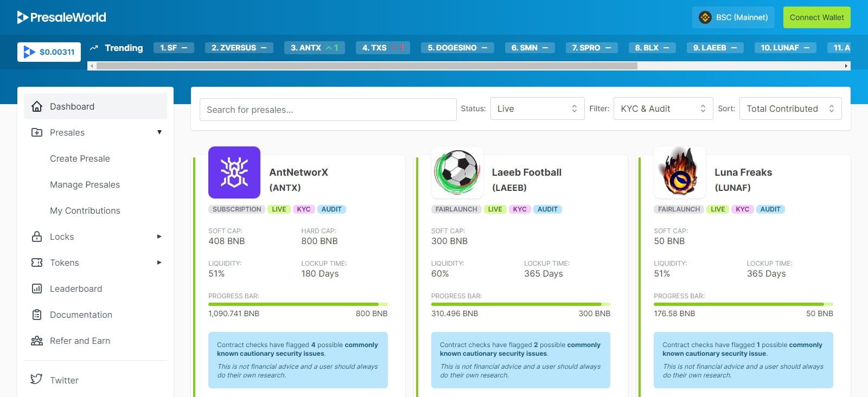
Task: Click the Presales folder-plus icon
Action: (37, 132)
